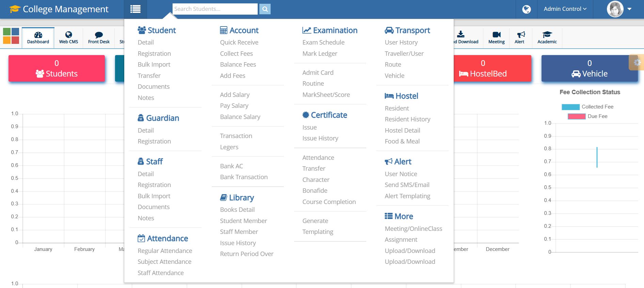Open Subject Attendance entry
The width and height of the screenshot is (644, 288).
(164, 261)
